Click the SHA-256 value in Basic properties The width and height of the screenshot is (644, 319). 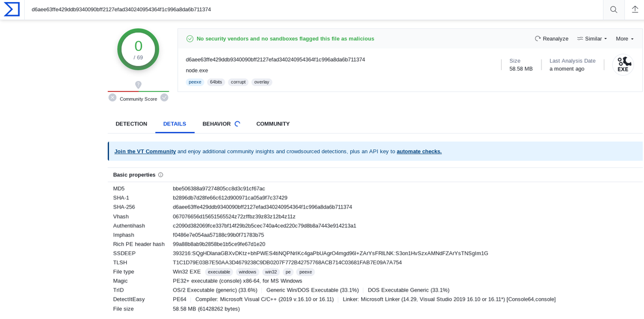(262, 207)
